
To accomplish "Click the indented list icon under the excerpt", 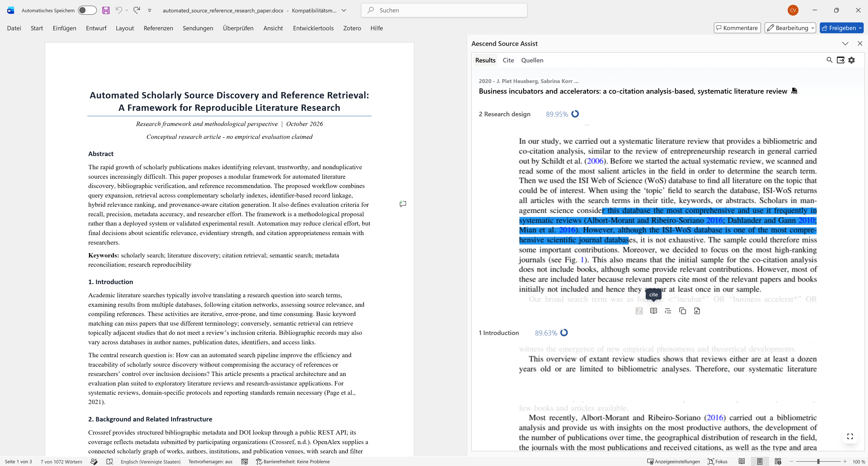I will click(x=668, y=311).
